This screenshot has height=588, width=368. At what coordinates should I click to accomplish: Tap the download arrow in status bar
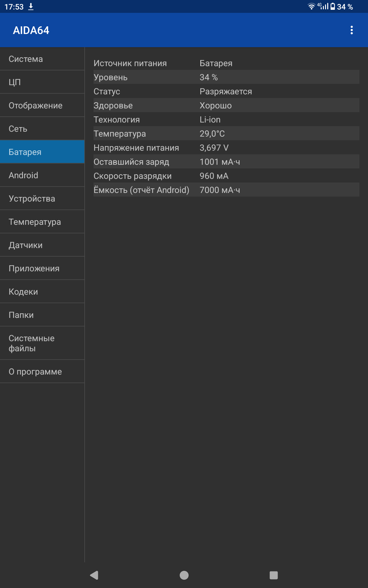31,7
